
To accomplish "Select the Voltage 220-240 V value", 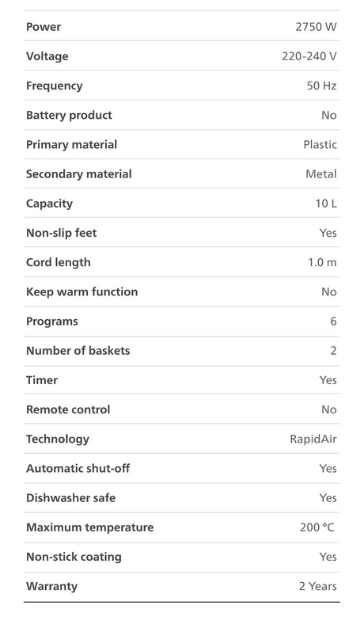I will coord(309,56).
